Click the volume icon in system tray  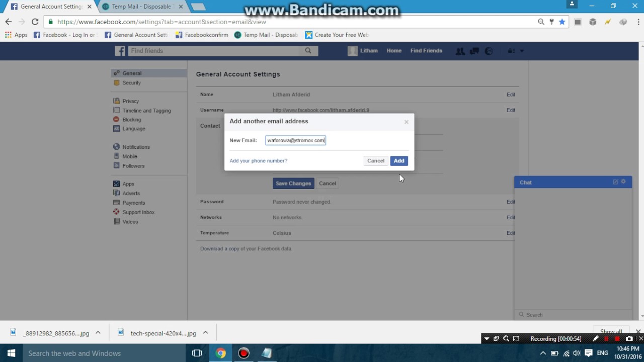point(577,353)
